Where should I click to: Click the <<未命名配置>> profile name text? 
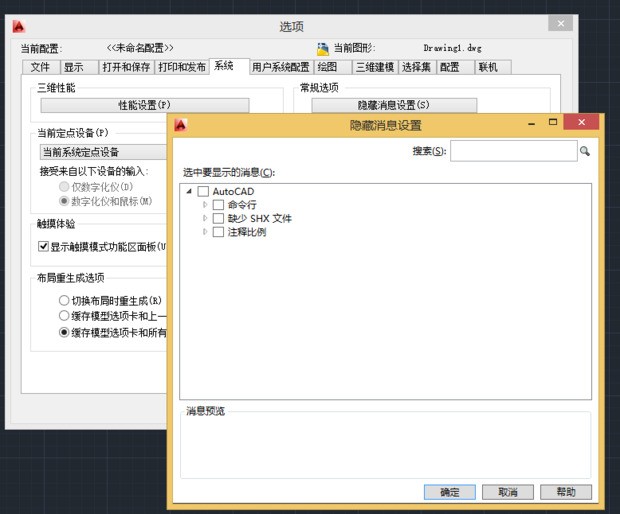click(x=140, y=48)
